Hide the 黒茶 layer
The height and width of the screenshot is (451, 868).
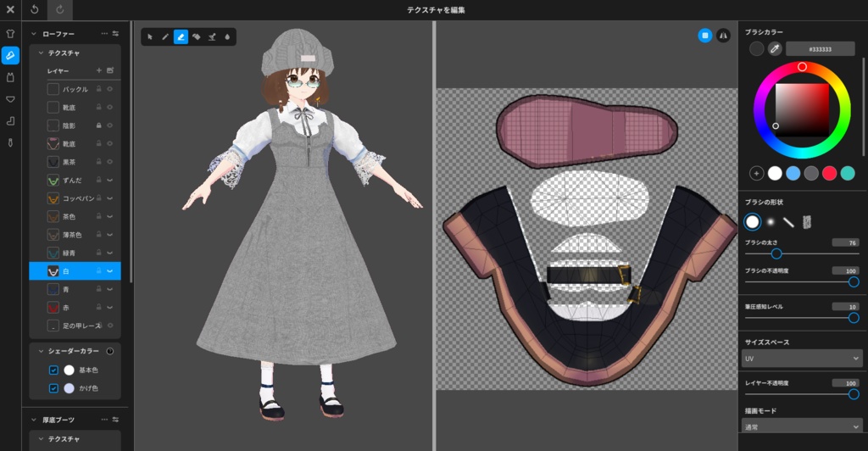coord(109,162)
